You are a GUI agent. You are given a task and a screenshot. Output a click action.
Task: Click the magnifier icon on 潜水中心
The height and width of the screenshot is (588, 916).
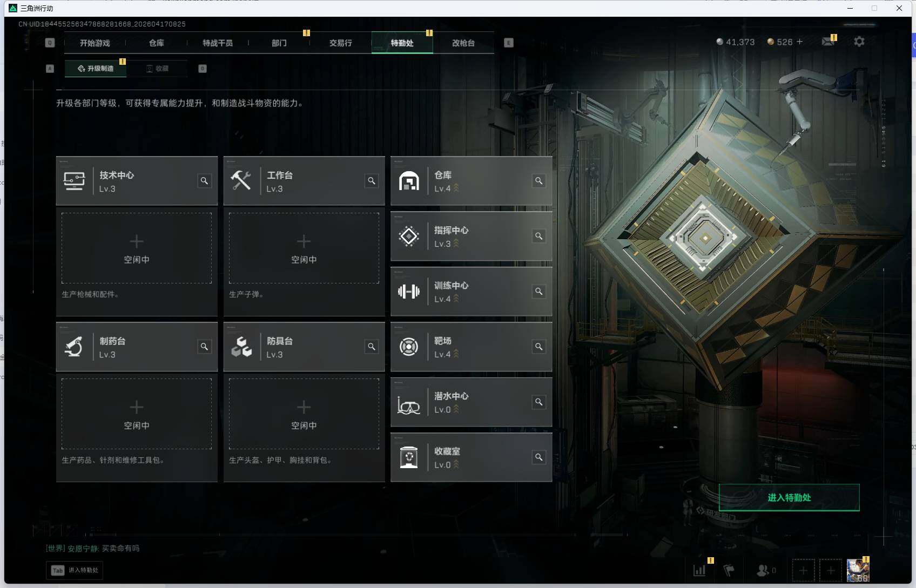[539, 402]
